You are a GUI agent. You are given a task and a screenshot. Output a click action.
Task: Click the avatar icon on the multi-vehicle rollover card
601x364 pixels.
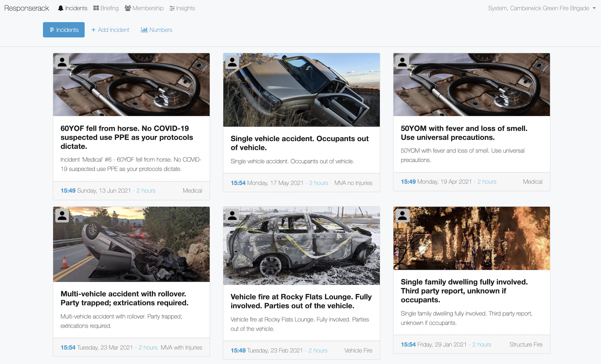pos(62,215)
